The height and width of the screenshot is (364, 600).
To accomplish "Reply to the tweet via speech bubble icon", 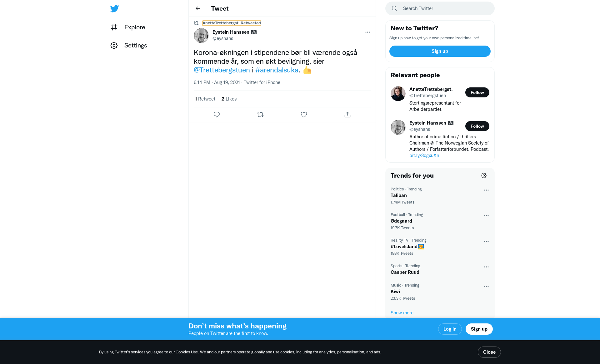I will [x=217, y=115].
